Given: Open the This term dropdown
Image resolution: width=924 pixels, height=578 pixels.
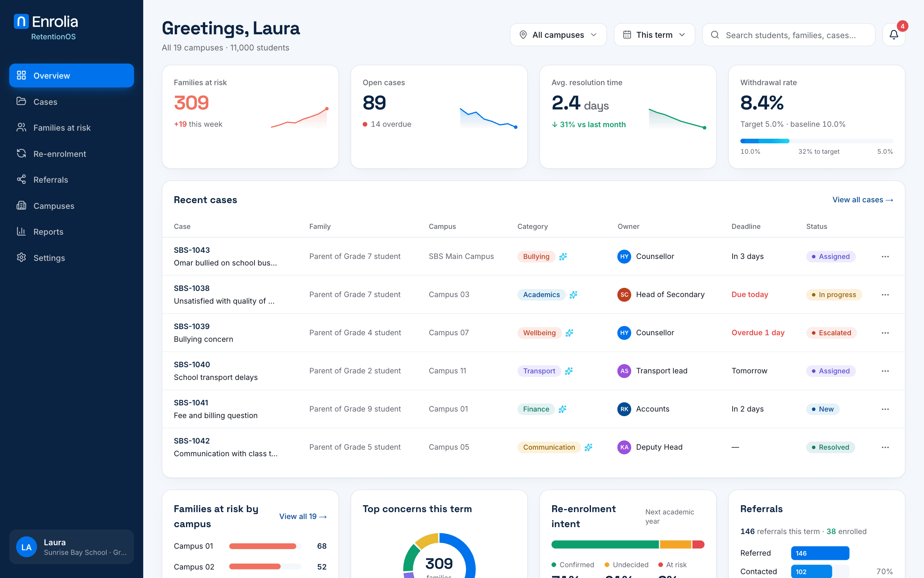Looking at the screenshot, I should [x=654, y=35].
